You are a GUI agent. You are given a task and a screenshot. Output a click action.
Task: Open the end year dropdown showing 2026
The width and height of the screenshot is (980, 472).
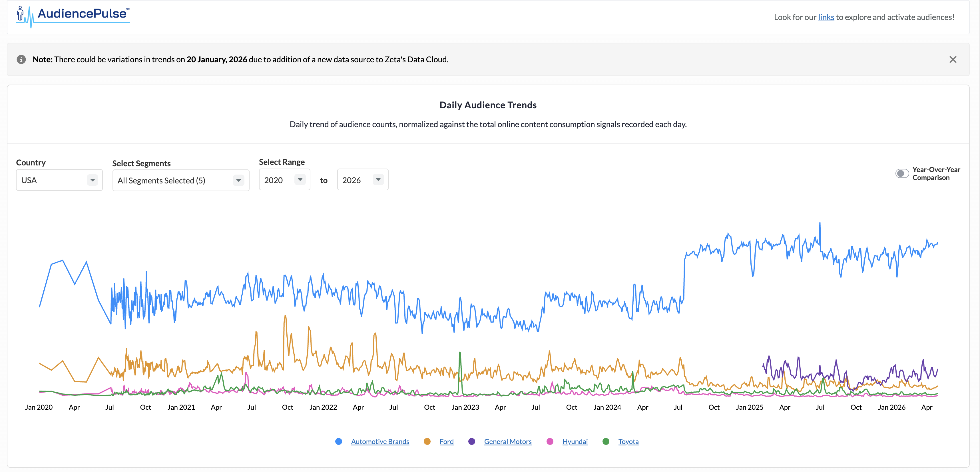[x=363, y=180]
